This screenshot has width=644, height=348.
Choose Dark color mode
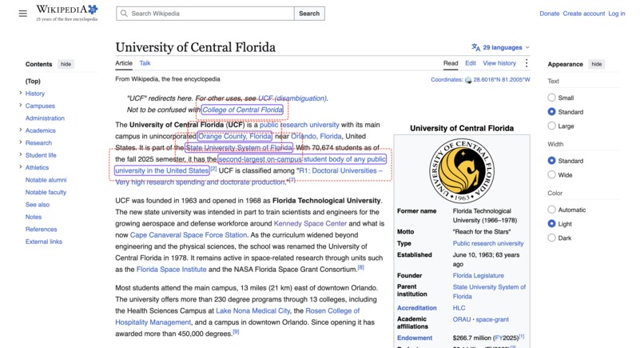click(551, 238)
